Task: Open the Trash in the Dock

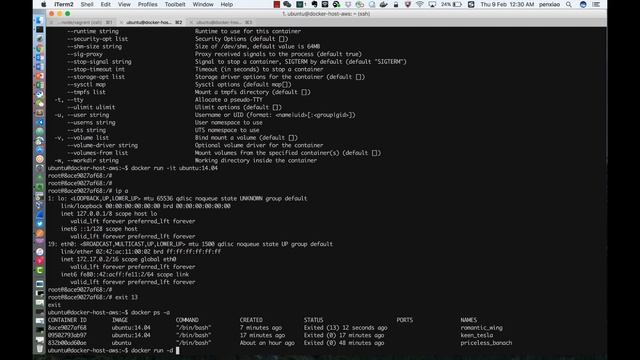Action: coord(40,348)
